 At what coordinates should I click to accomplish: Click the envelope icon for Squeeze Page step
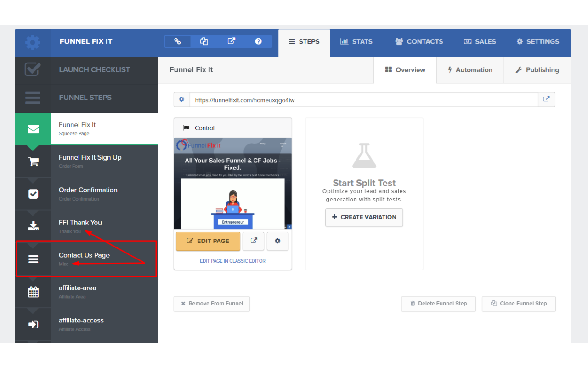pyautogui.click(x=33, y=129)
